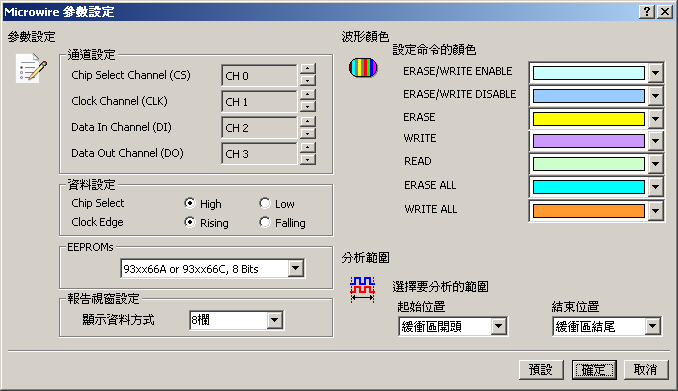The width and height of the screenshot is (678, 391).
Task: Expand the WRITE ALL color dropdown arrow
Action: 656,211
